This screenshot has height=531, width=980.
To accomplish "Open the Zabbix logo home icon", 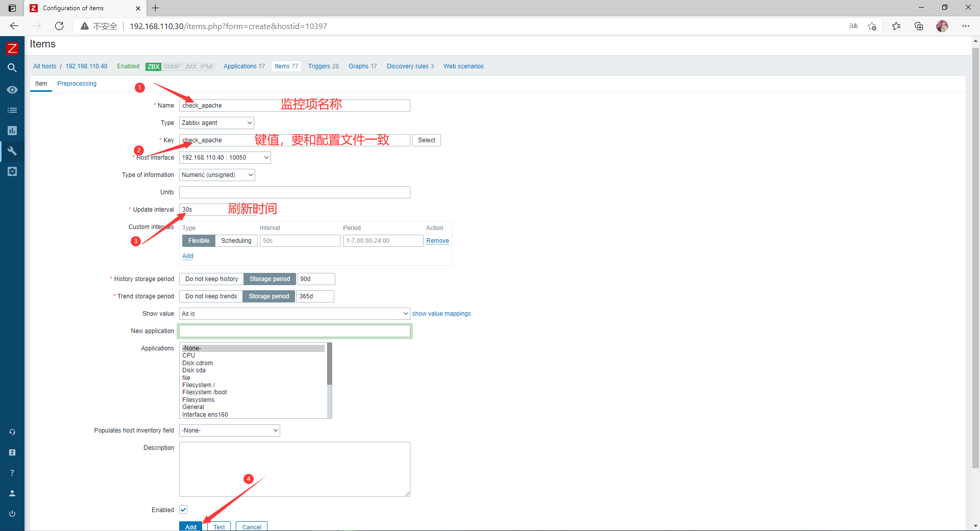I will pyautogui.click(x=12, y=48).
